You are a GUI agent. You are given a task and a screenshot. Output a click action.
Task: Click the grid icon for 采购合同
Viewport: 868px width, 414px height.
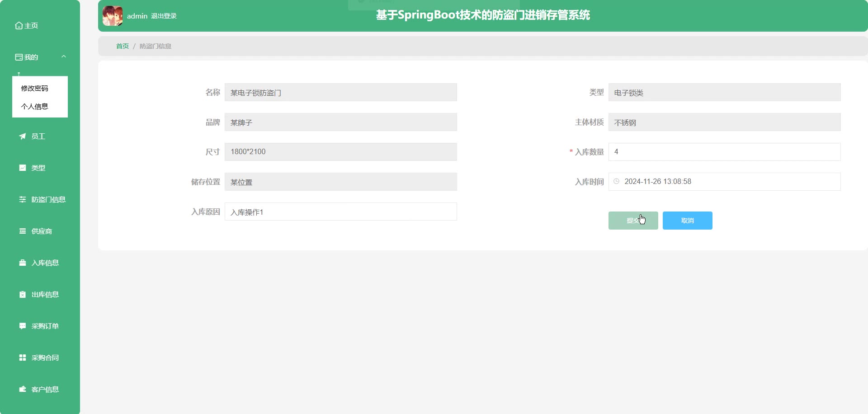[23, 358]
